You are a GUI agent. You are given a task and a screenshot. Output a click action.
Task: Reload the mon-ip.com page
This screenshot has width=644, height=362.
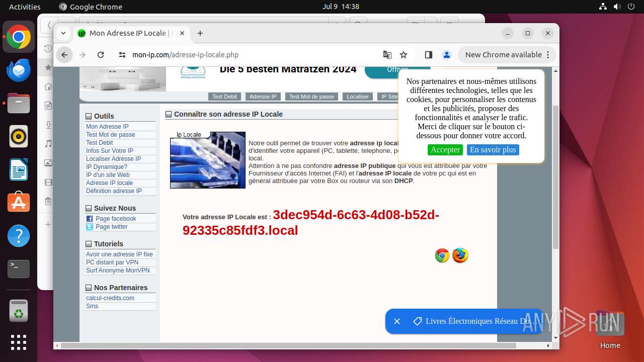101,55
